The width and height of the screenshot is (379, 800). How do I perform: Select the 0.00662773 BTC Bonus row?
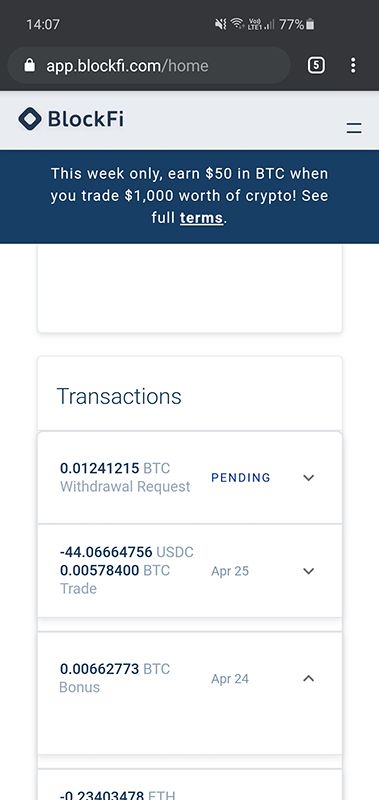pyautogui.click(x=190, y=693)
